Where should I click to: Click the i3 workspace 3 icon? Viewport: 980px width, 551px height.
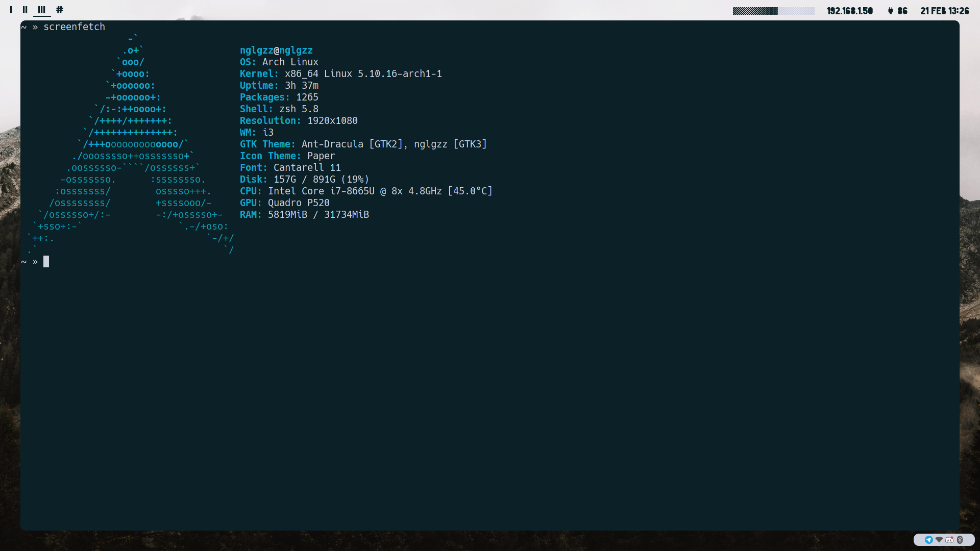click(42, 9)
